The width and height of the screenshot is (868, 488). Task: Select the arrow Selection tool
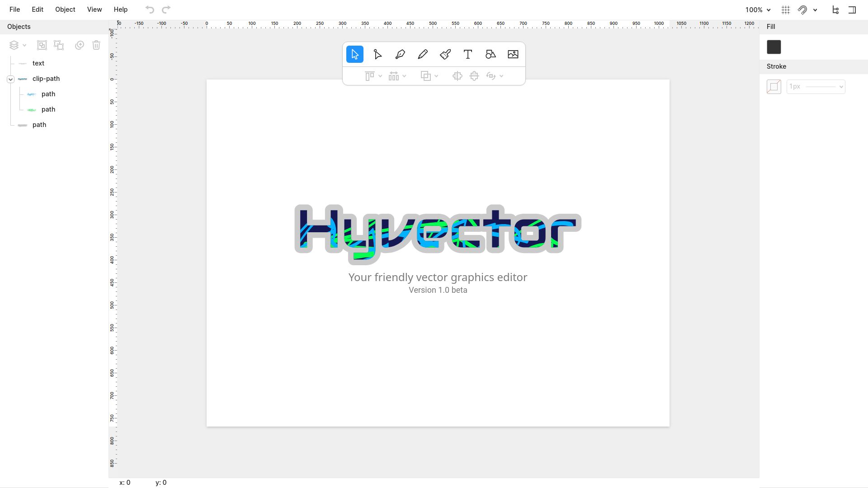(355, 54)
